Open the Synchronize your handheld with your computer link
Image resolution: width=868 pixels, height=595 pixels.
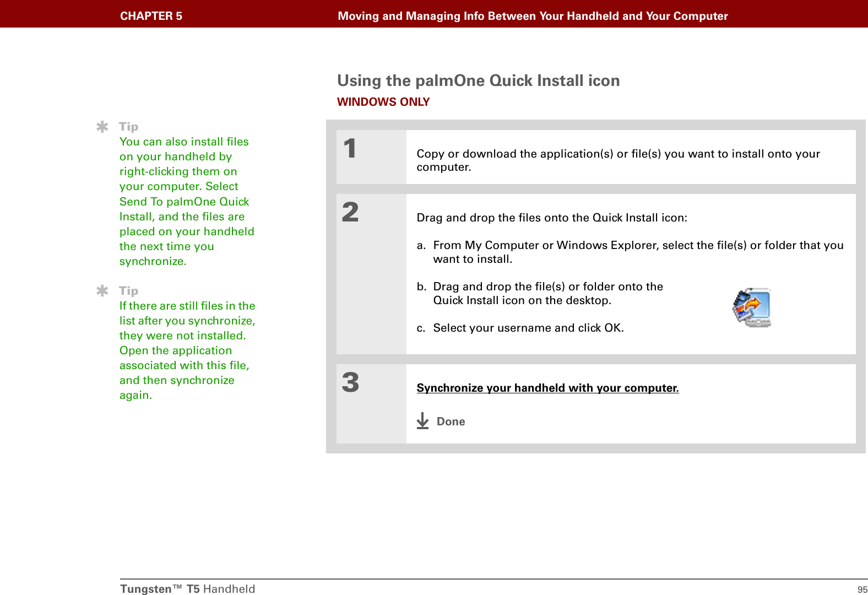547,388
